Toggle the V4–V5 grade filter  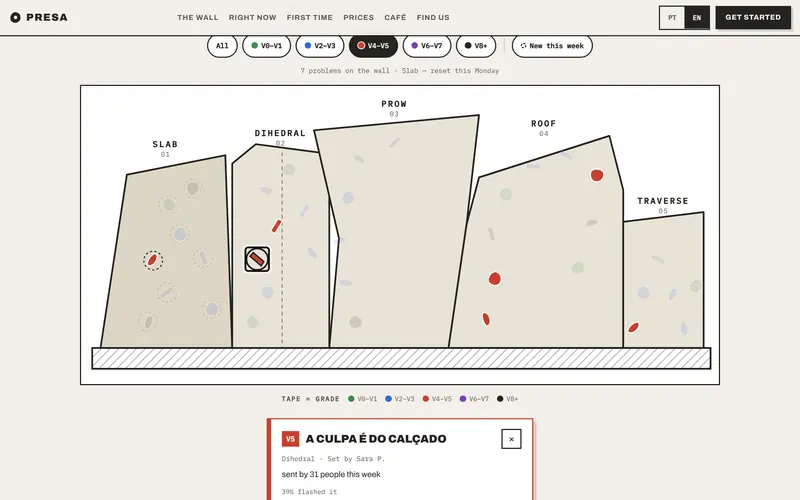(373, 46)
